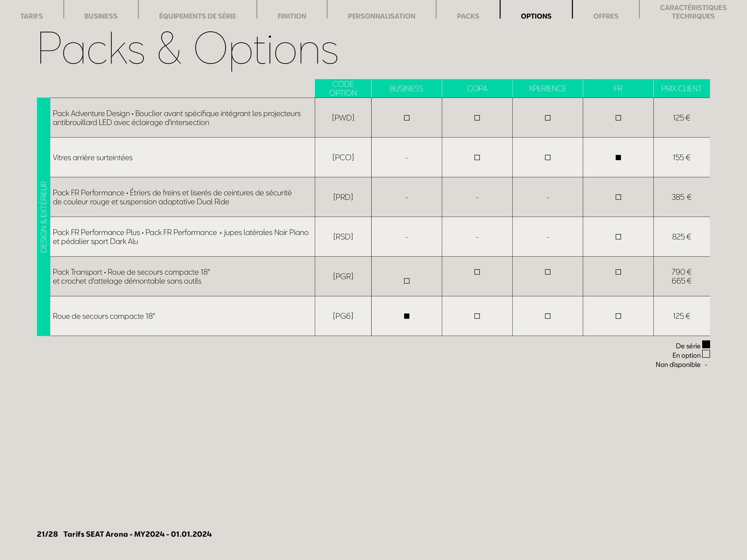Toggle Roue de secours checkbox for Copa
Screen dimensions: 747x560
coord(477,316)
